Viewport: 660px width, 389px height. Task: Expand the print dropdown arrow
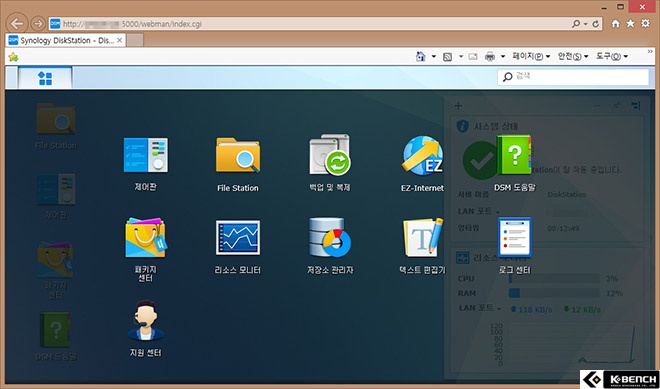coord(503,56)
